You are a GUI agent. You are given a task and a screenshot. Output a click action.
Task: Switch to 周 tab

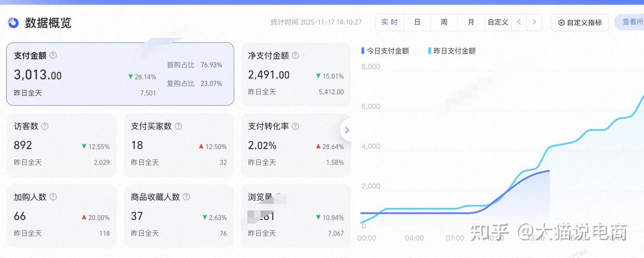(x=444, y=22)
